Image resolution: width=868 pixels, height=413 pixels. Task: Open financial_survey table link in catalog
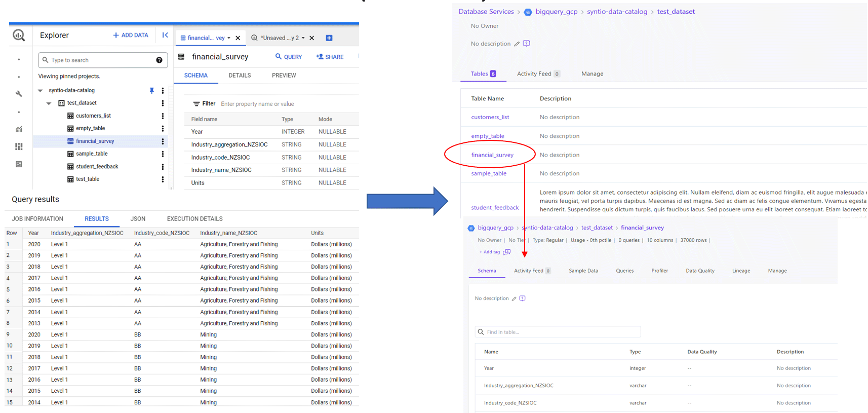492,155
